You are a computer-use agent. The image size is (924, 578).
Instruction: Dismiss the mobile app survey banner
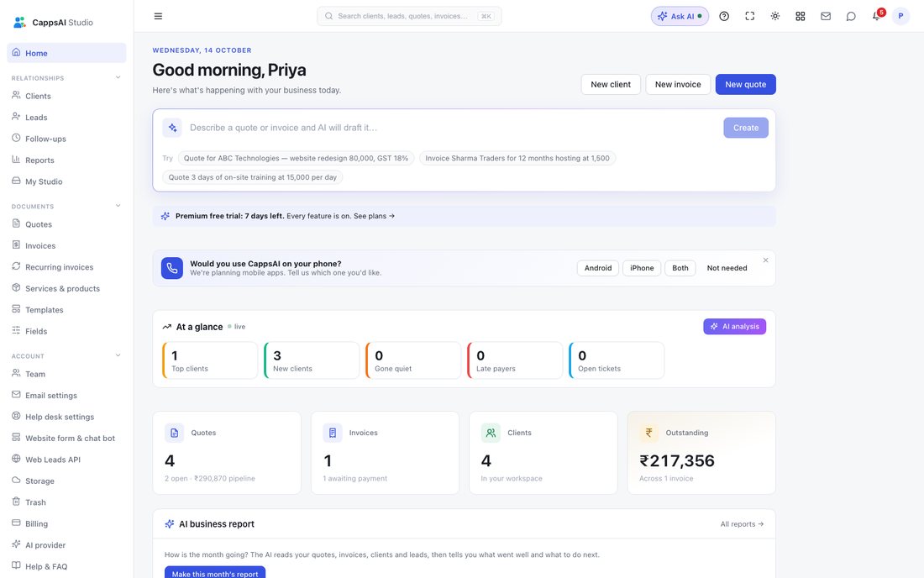765,260
